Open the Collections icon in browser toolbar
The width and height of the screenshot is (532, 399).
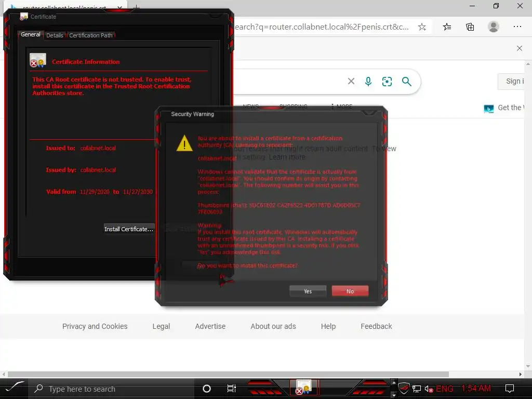pyautogui.click(x=470, y=27)
